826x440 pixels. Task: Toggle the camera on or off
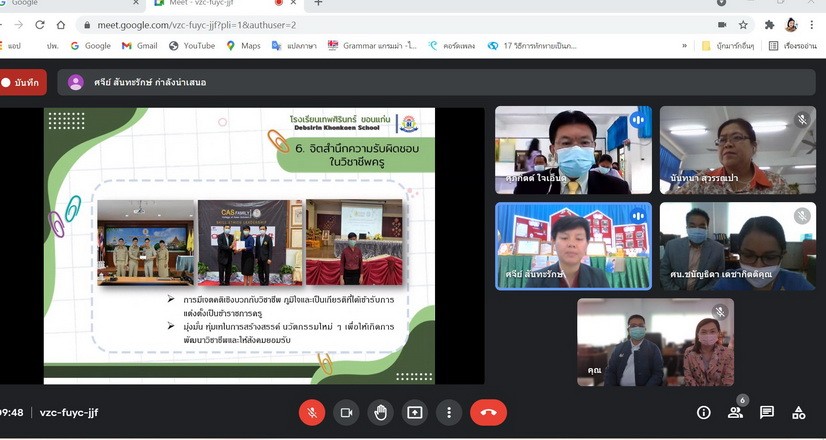pos(346,412)
